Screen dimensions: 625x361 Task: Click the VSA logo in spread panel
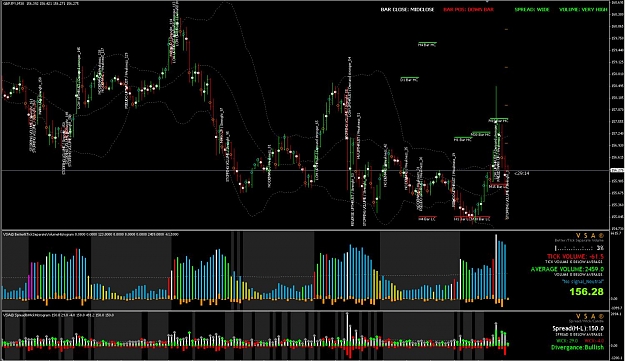[x=590, y=317]
